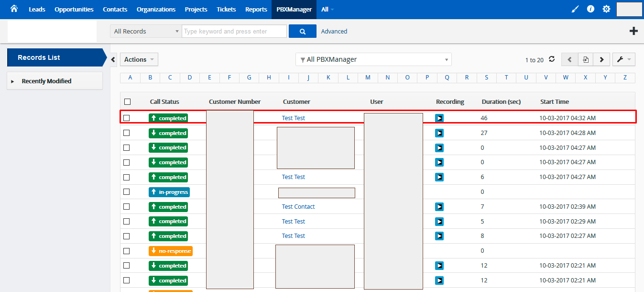Image resolution: width=644 pixels, height=292 pixels.
Task: Open the All PBXManager filter dropdown
Action: pos(373,59)
